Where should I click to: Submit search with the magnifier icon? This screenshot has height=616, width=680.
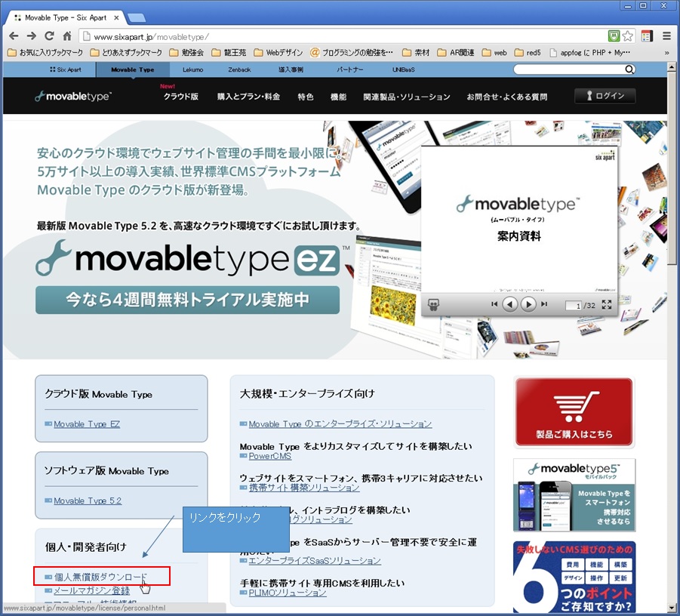coord(629,69)
